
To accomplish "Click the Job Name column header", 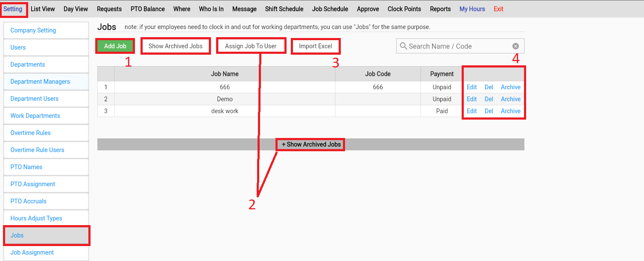I will point(225,74).
